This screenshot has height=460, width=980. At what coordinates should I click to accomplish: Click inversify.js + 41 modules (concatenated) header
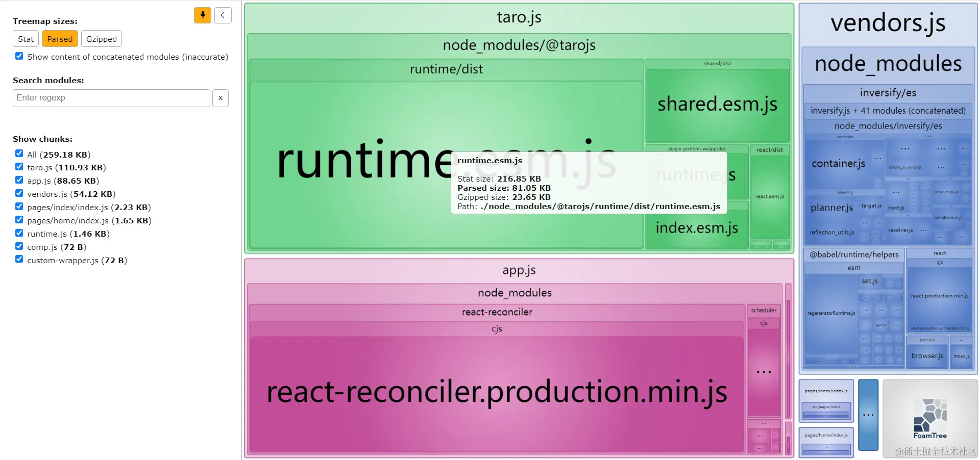(888, 111)
